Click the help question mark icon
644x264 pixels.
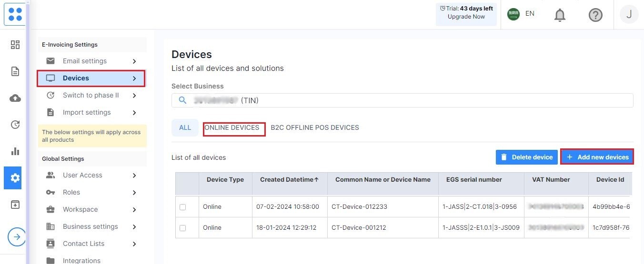[595, 15]
